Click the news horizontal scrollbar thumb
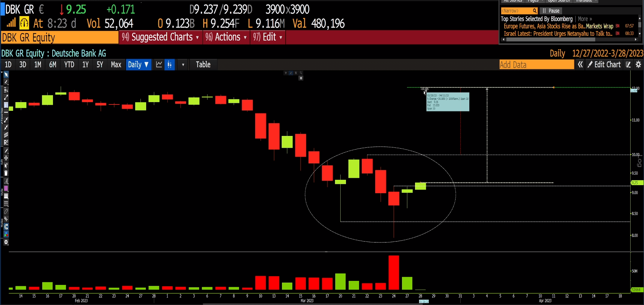 [550, 40]
